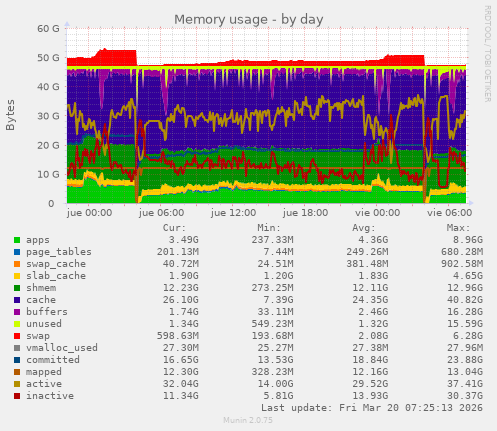
Task: Select the 'apps' legend label
Action: tap(38, 240)
